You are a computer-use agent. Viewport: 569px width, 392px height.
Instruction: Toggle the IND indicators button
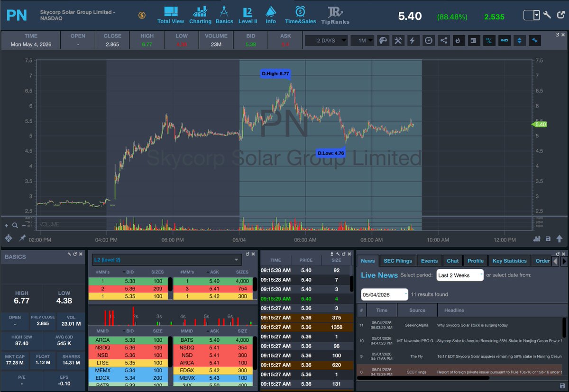pos(504,40)
